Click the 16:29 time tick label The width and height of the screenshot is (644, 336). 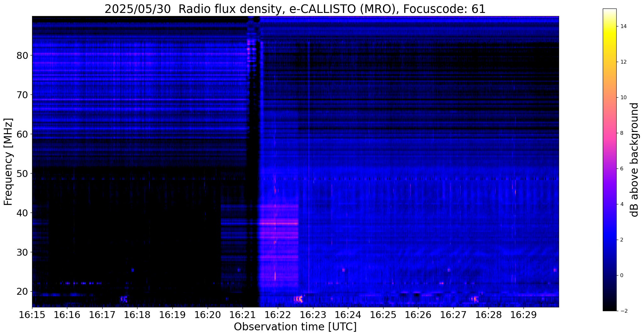(524, 315)
